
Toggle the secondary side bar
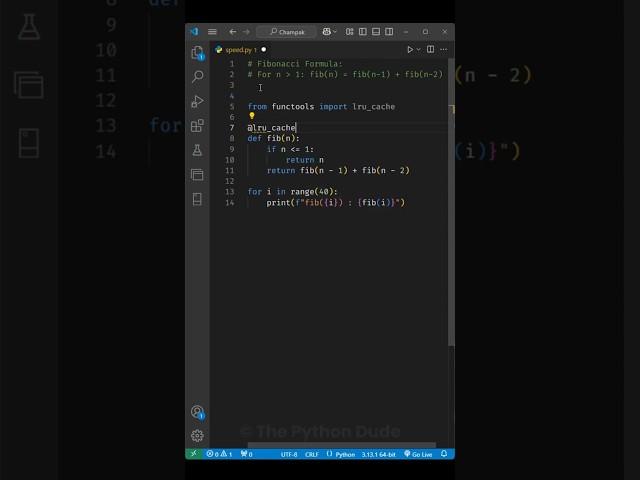click(389, 31)
